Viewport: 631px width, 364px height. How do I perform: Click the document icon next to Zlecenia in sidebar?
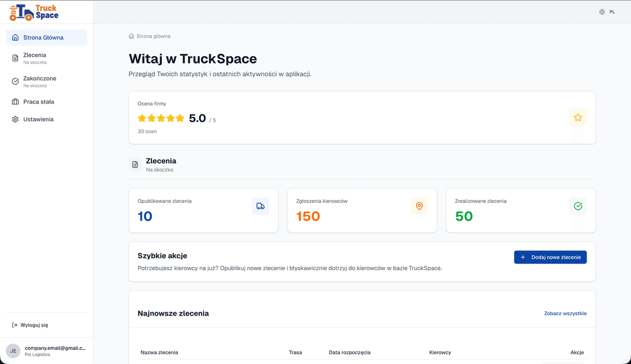pyautogui.click(x=15, y=58)
